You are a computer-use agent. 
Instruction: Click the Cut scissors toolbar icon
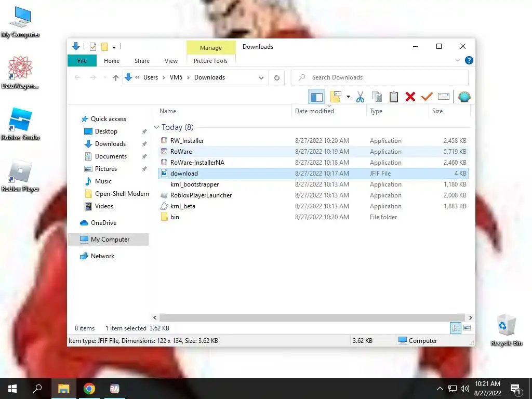(x=361, y=97)
